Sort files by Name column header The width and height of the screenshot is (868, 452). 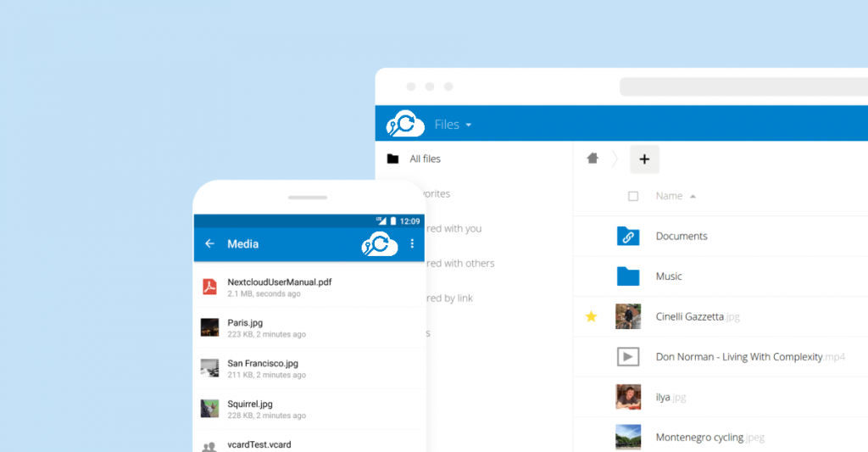point(669,196)
